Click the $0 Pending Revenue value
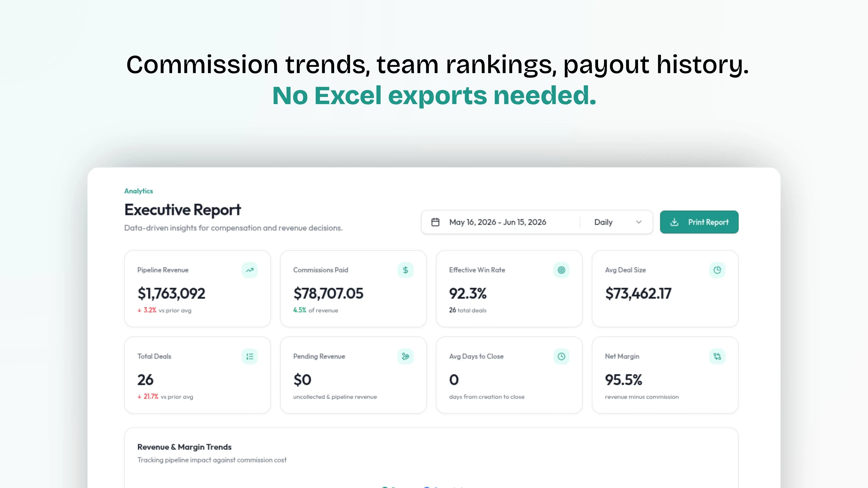868x488 pixels. [x=302, y=380]
